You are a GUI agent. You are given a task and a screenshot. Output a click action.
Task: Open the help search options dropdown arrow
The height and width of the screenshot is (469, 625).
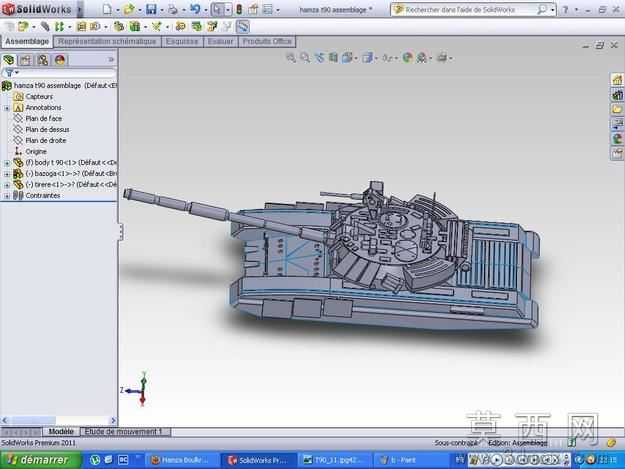(x=552, y=10)
